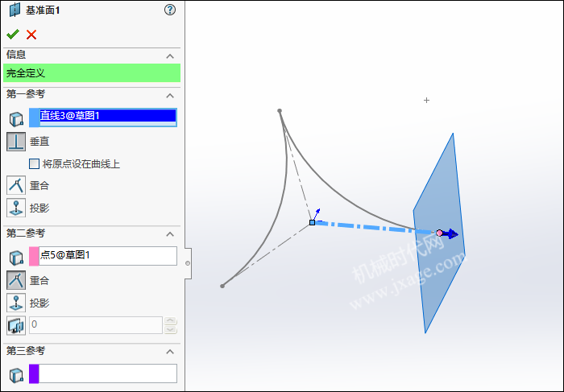Click the 基准面1 plane feature icon

(x=15, y=10)
